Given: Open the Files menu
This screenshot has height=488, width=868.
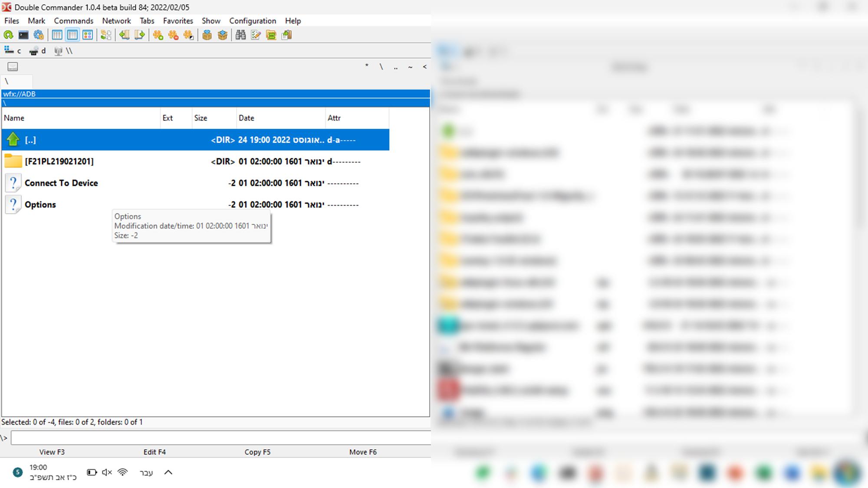Looking at the screenshot, I should 12,21.
